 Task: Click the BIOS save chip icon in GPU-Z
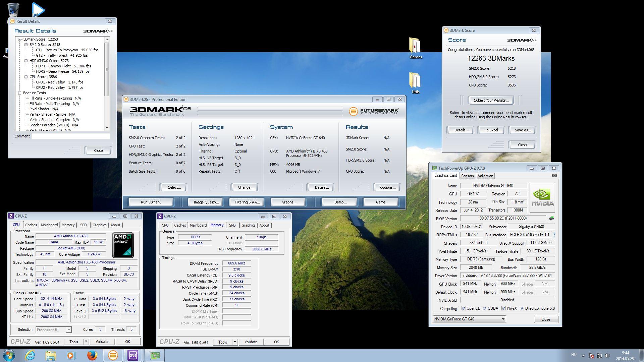pos(551,218)
